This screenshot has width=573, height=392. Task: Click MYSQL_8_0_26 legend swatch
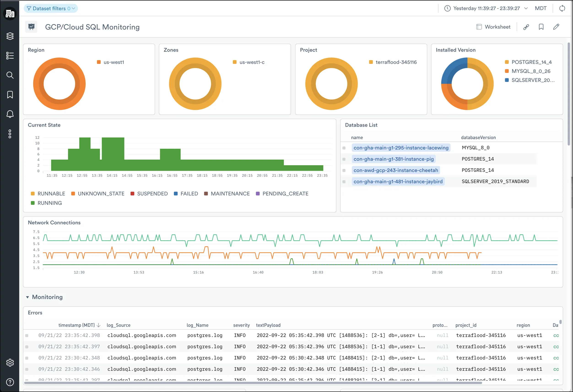click(507, 71)
